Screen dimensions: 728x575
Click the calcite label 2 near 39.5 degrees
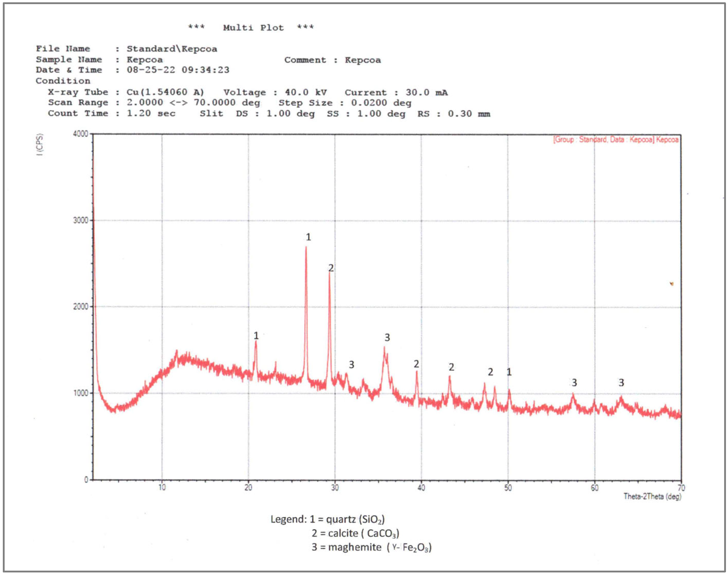point(416,364)
